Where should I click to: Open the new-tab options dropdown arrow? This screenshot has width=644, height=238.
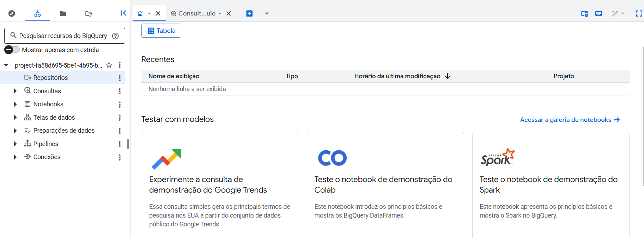267,13
